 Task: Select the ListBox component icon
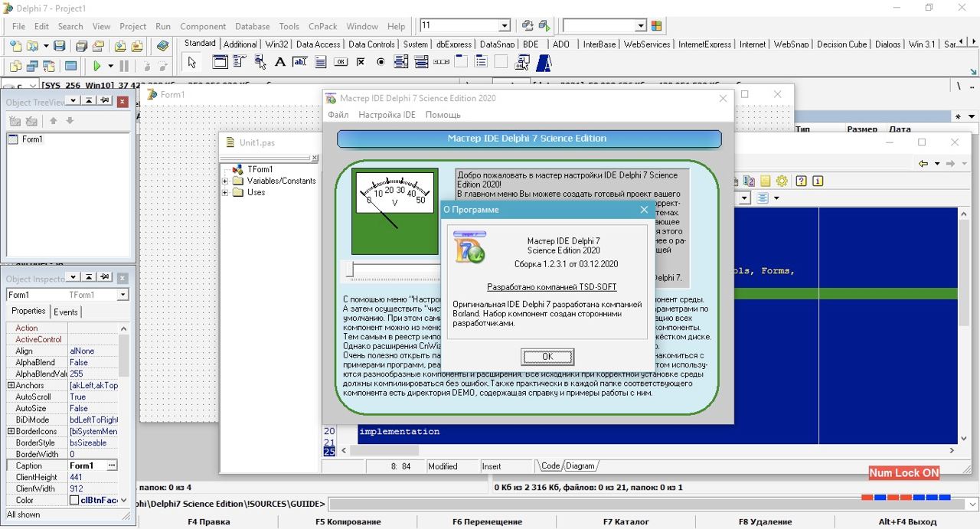(x=401, y=62)
